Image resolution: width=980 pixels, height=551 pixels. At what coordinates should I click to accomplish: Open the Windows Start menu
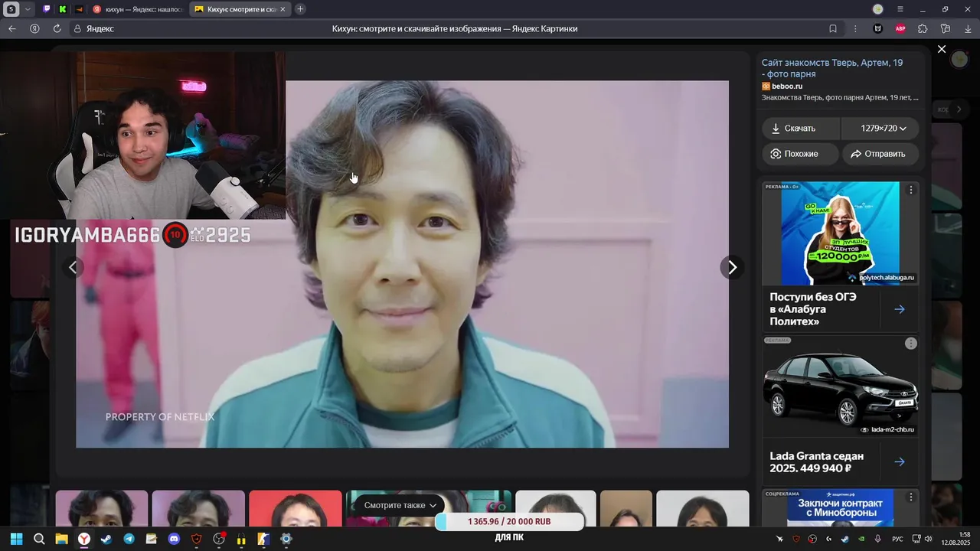point(16,539)
